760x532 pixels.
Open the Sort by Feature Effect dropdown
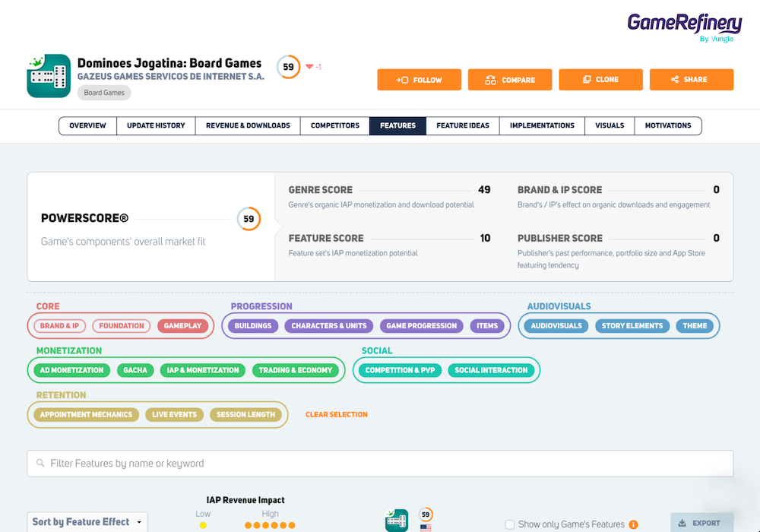(x=87, y=522)
